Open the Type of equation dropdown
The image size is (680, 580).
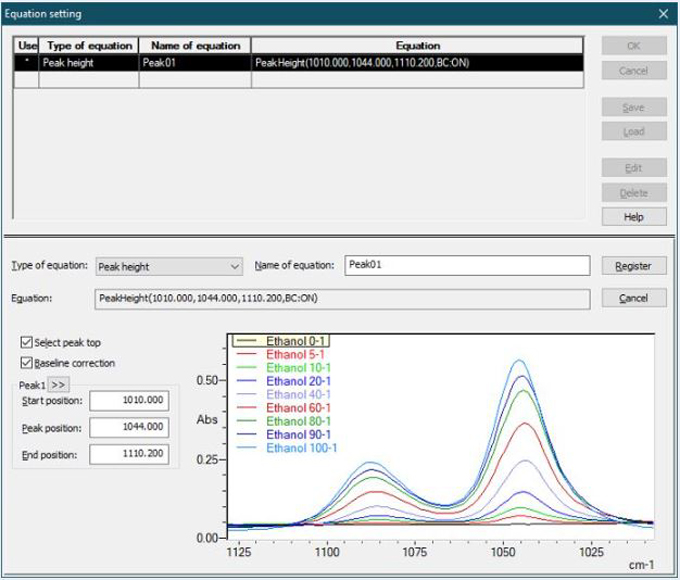169,267
